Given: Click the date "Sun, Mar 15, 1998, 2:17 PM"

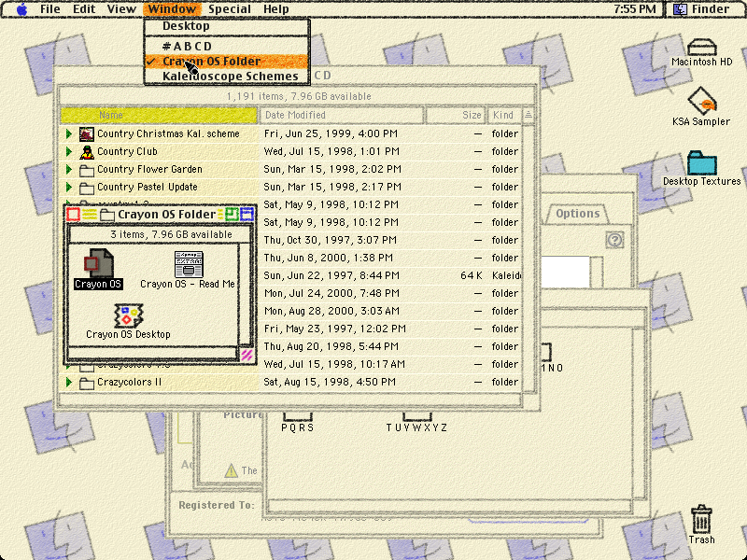Looking at the screenshot, I should pyautogui.click(x=332, y=187).
